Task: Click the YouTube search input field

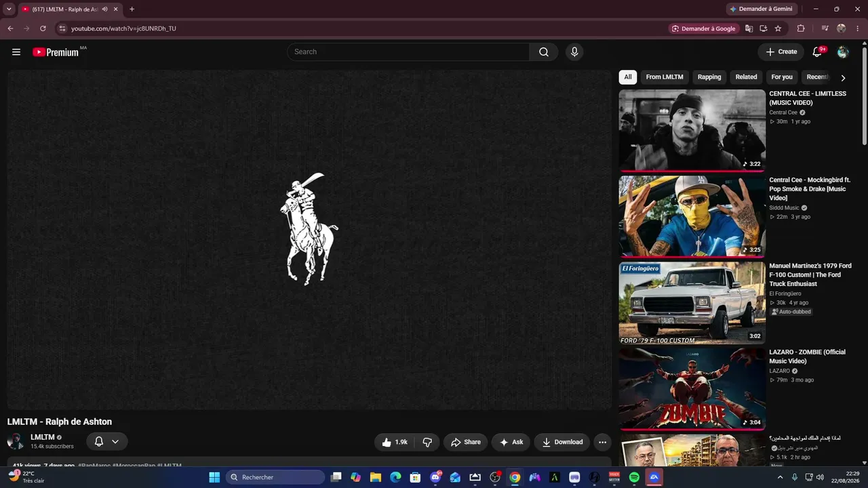Action: [409, 52]
